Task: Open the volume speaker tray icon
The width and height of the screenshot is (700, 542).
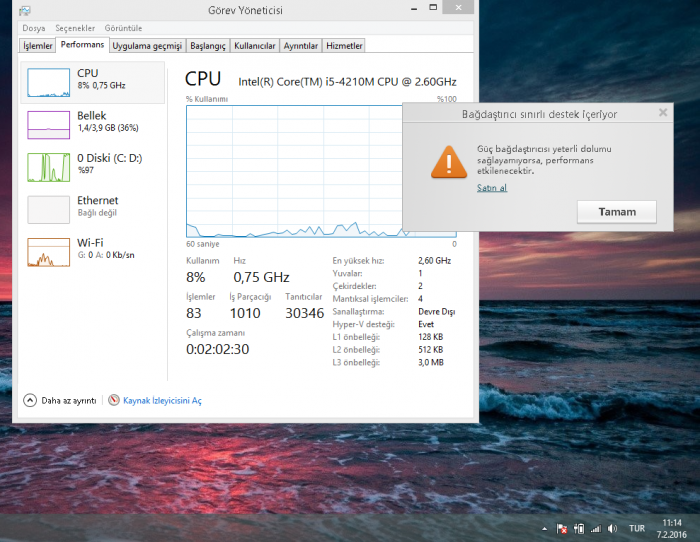Action: [611, 528]
